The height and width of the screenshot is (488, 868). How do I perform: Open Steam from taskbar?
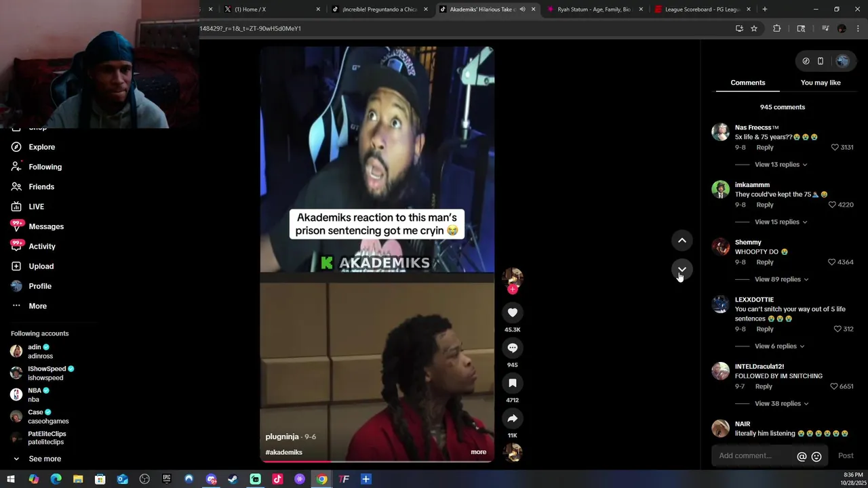coord(233,479)
